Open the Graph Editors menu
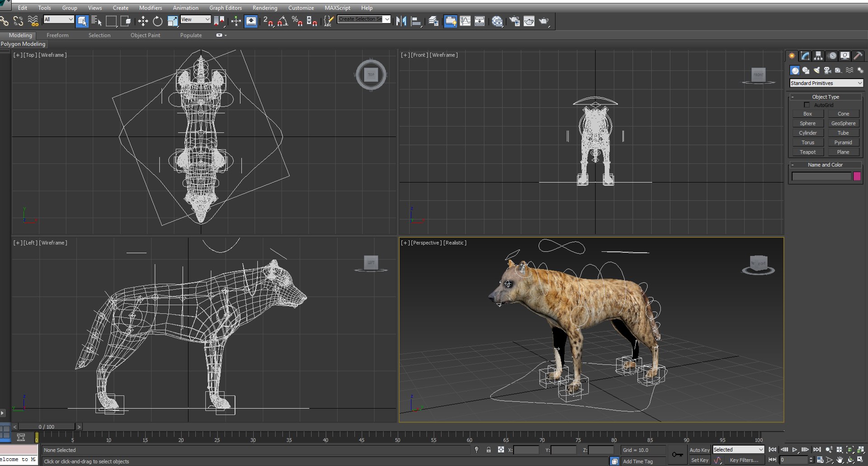Image resolution: width=868 pixels, height=466 pixels. pos(225,8)
